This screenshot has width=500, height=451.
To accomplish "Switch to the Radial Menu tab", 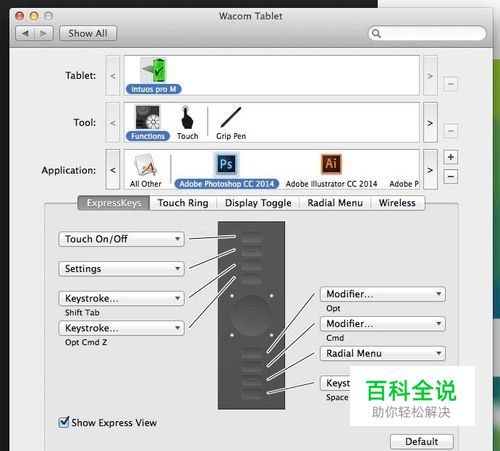I will (x=335, y=203).
